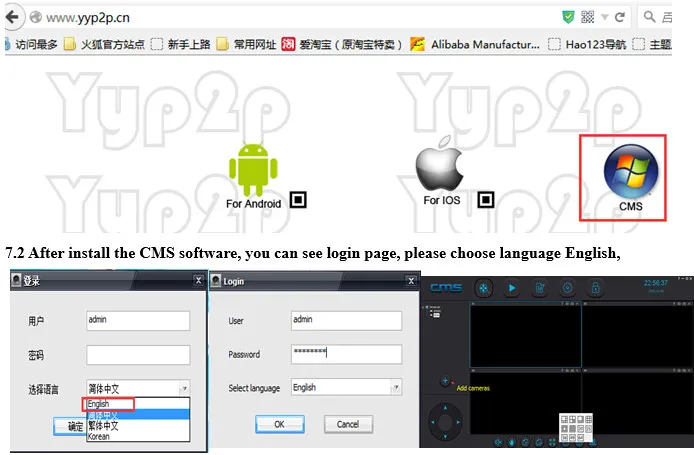The width and height of the screenshot is (694, 455).
Task: Click the PTZ right arrow
Action: (458, 422)
